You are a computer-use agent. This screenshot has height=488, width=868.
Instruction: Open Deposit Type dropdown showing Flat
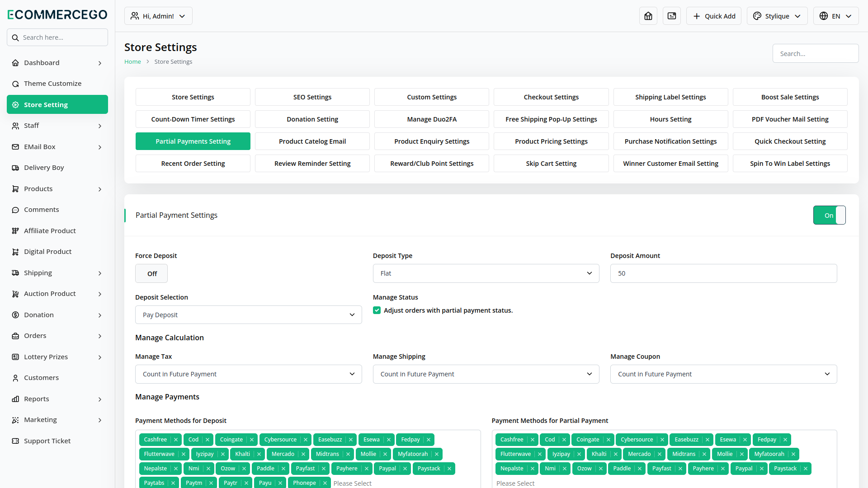486,273
